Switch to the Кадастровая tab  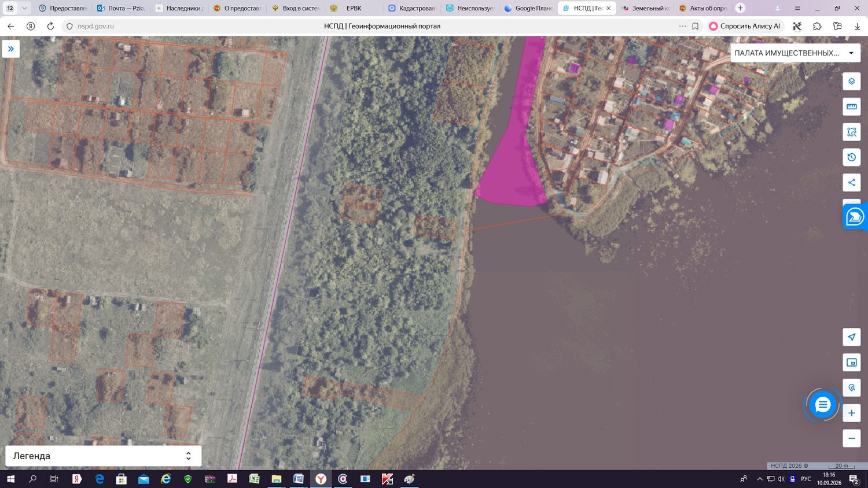[412, 8]
